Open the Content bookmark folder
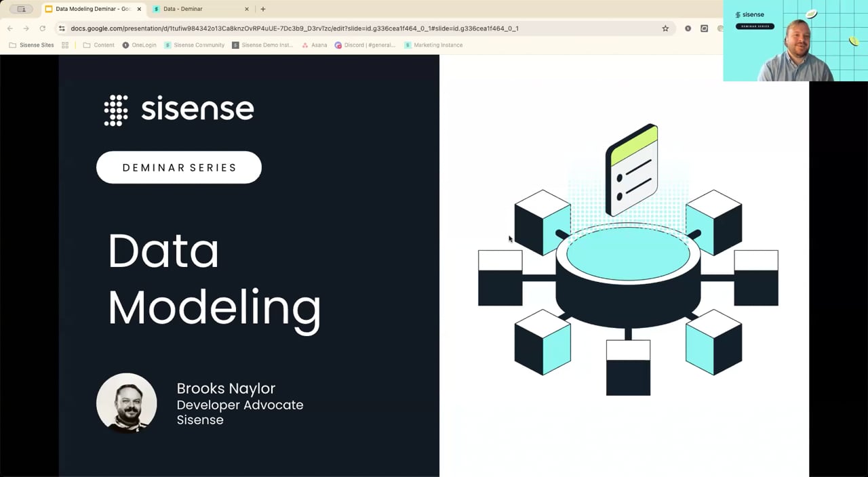Viewport: 868px width, 477px height. pyautogui.click(x=98, y=45)
